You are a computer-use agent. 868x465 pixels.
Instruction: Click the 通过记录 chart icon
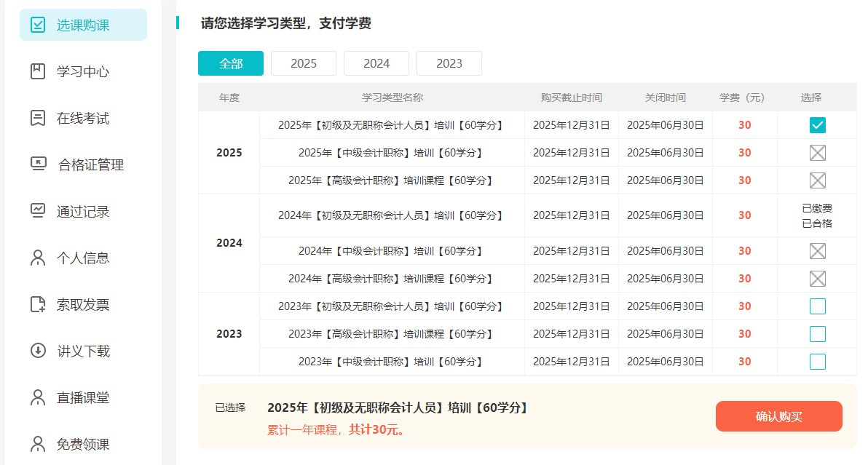point(38,211)
